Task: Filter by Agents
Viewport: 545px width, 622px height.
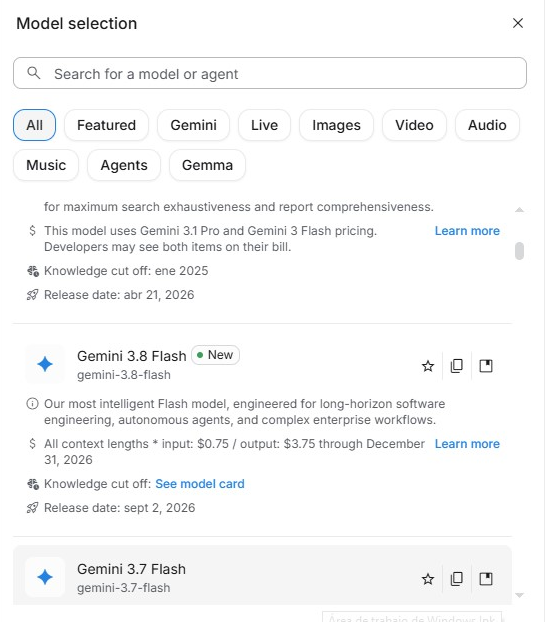Action: click(124, 165)
